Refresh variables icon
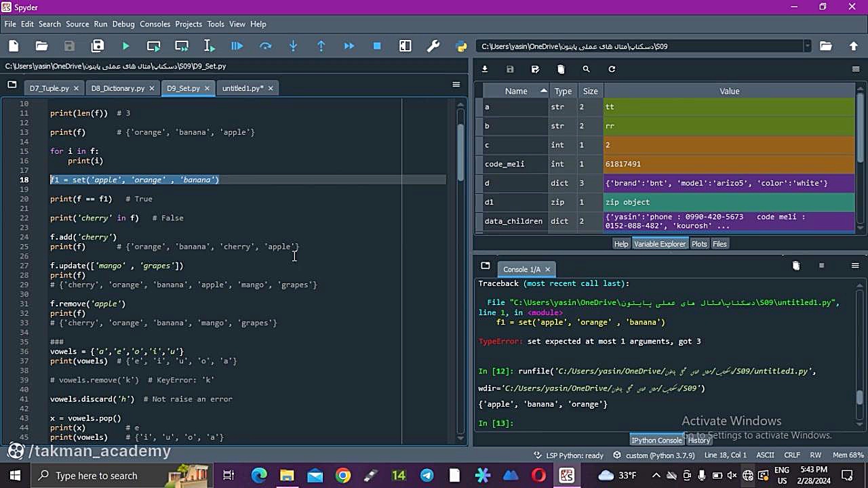868x488 pixels. [x=612, y=69]
